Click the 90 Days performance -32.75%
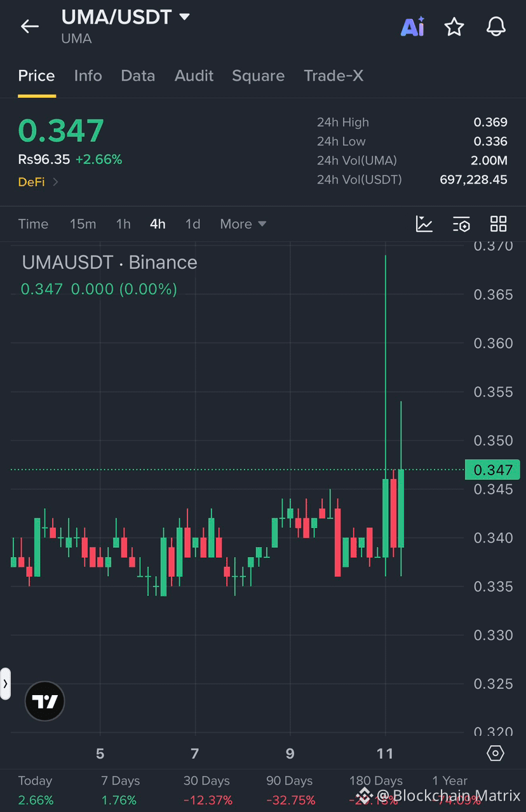526x812 pixels. pyautogui.click(x=291, y=800)
